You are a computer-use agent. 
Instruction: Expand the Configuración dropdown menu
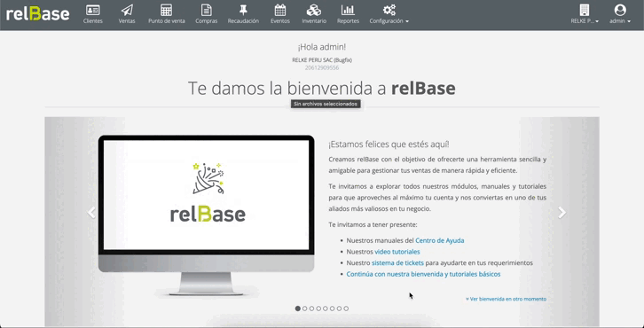pos(389,21)
